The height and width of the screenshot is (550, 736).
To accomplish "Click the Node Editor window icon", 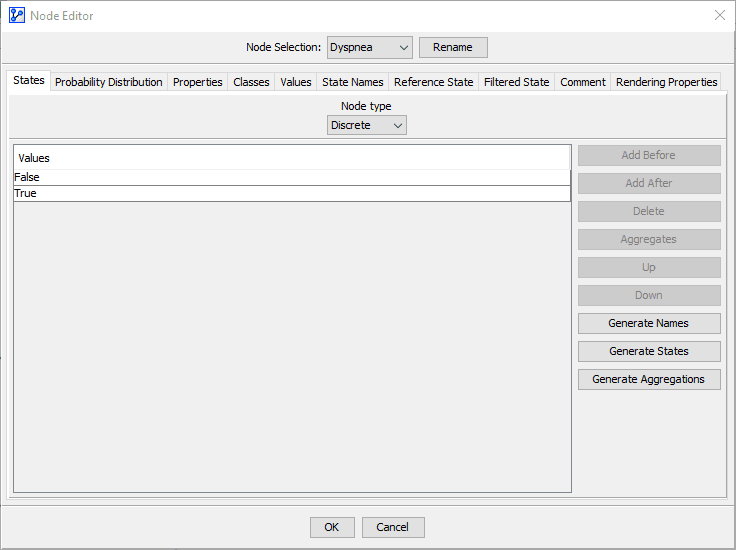I will (x=17, y=15).
